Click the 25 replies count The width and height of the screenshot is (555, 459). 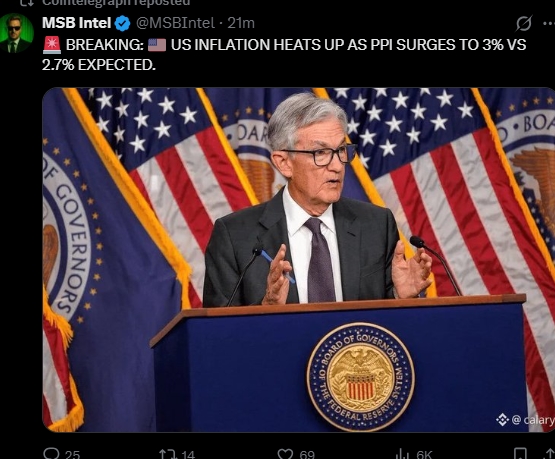(x=73, y=454)
